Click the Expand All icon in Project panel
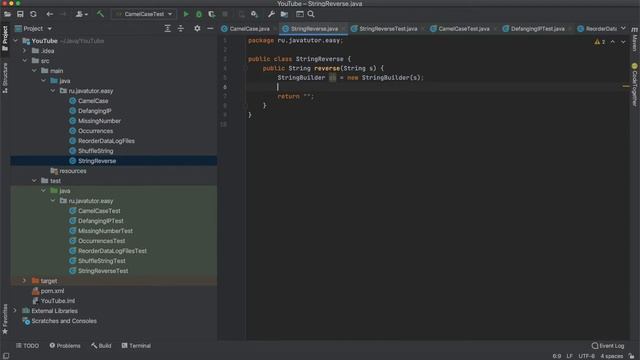Viewport: 640px width, 360px height. tap(167, 28)
